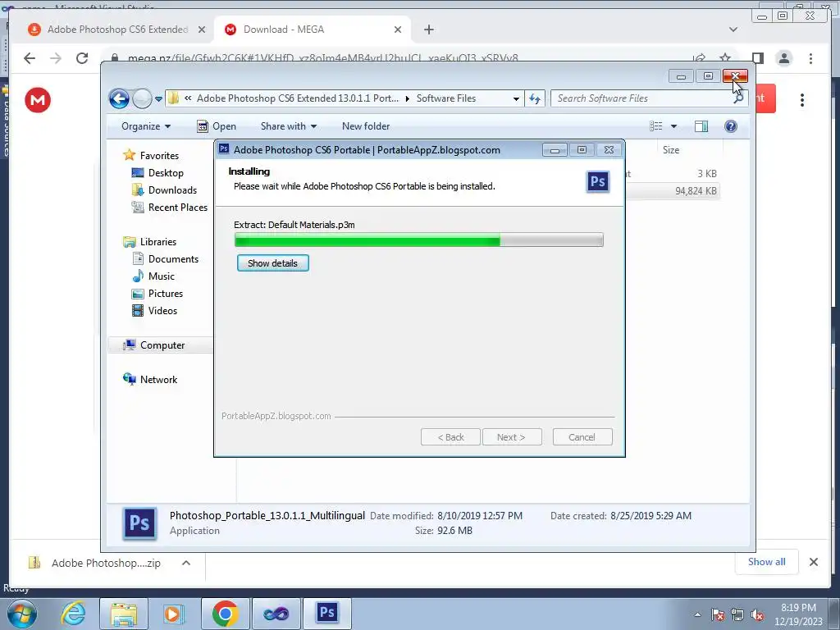
Task: Click the Explorer help question mark icon
Action: (x=731, y=126)
